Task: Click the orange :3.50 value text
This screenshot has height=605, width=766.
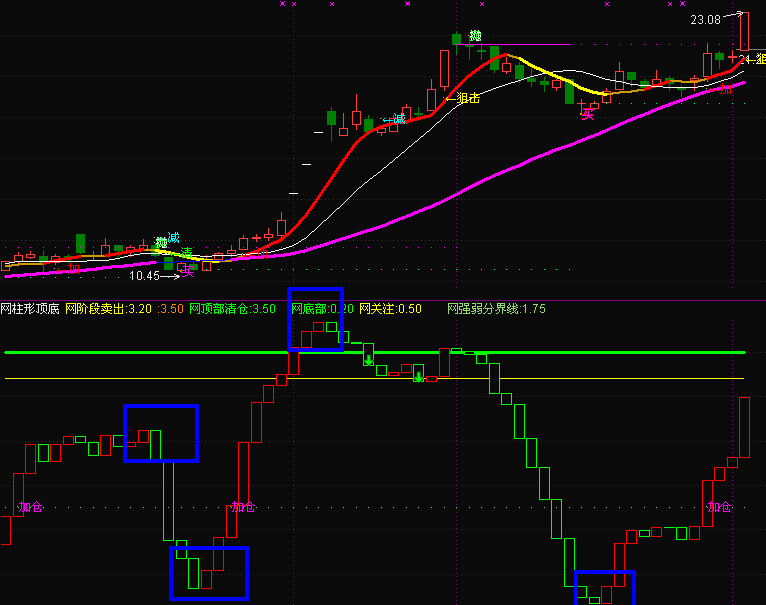Action: 170,309
